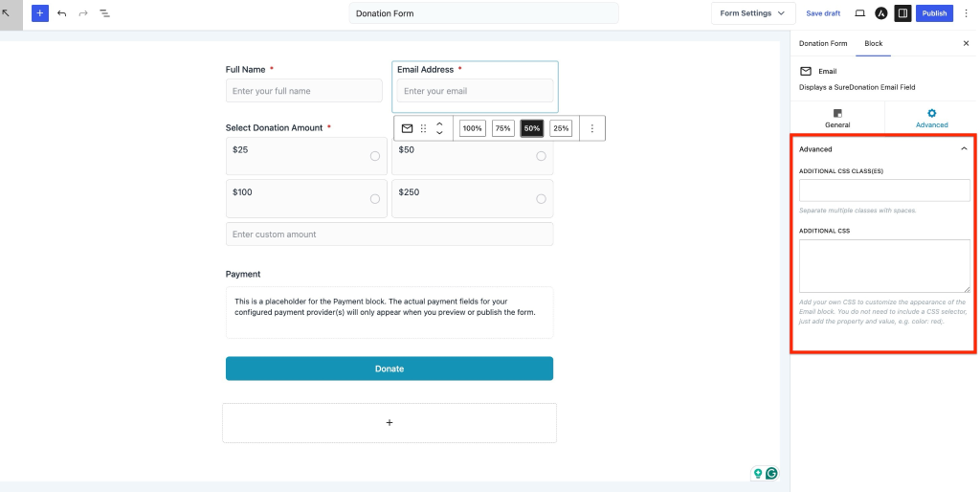The height and width of the screenshot is (492, 980).
Task: Click the Email envelope icon in sidebar
Action: [x=806, y=71]
